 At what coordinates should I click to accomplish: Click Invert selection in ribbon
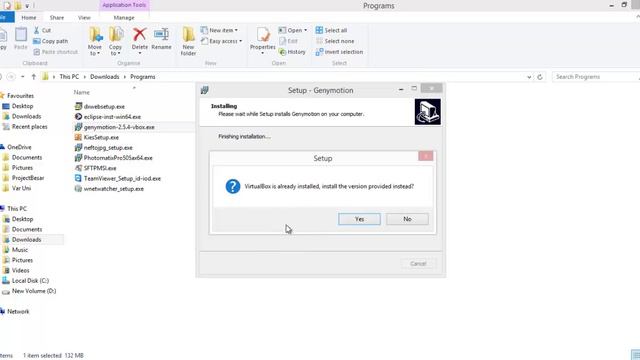point(339,52)
